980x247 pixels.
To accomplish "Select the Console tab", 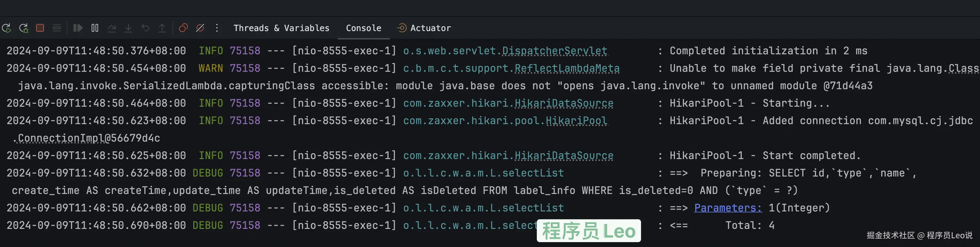I will 363,28.
